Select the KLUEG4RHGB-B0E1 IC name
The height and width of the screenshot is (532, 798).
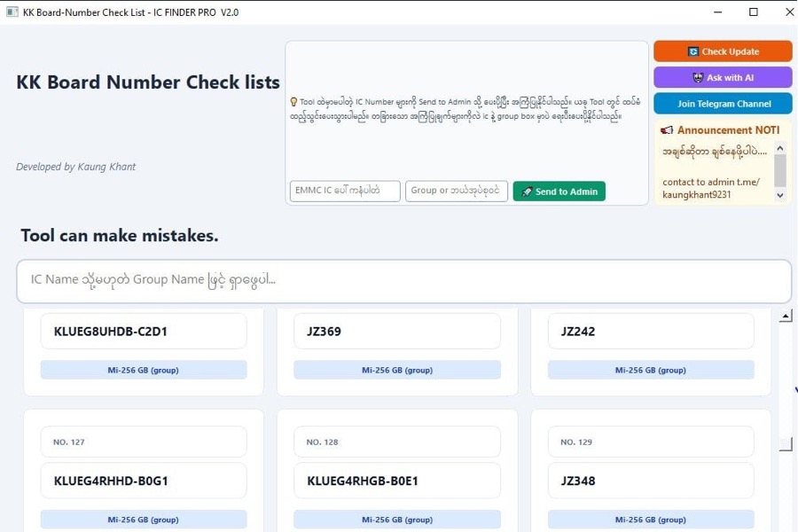tap(363, 481)
